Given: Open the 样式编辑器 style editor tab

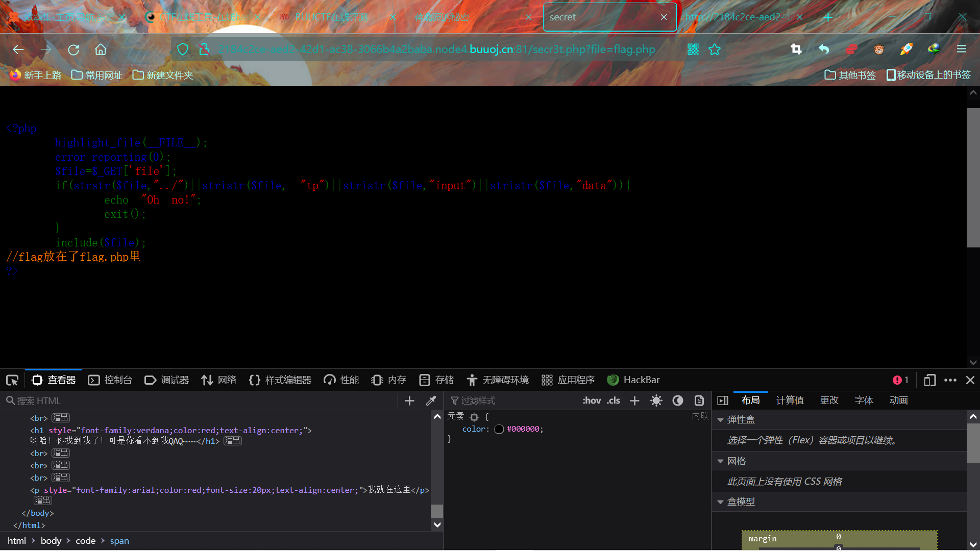Looking at the screenshot, I should coord(280,380).
